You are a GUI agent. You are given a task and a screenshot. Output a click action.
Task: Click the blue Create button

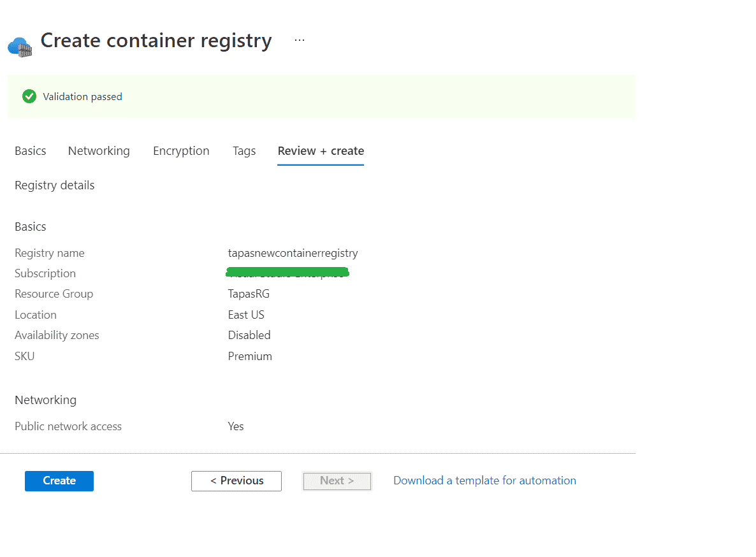[59, 481]
